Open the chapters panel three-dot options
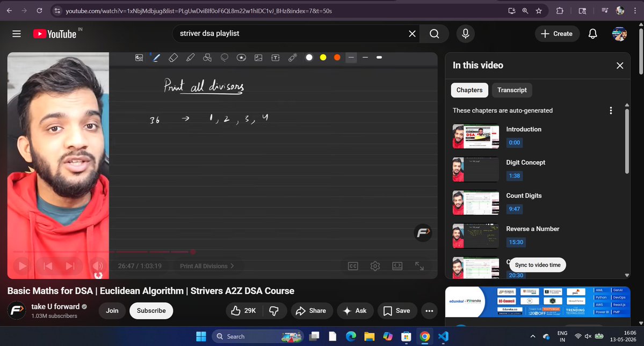This screenshot has width=644, height=346. pyautogui.click(x=611, y=111)
